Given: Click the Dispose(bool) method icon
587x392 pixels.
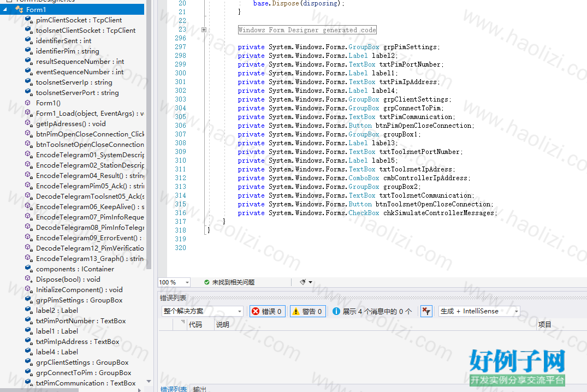Looking at the screenshot, I should point(28,280).
